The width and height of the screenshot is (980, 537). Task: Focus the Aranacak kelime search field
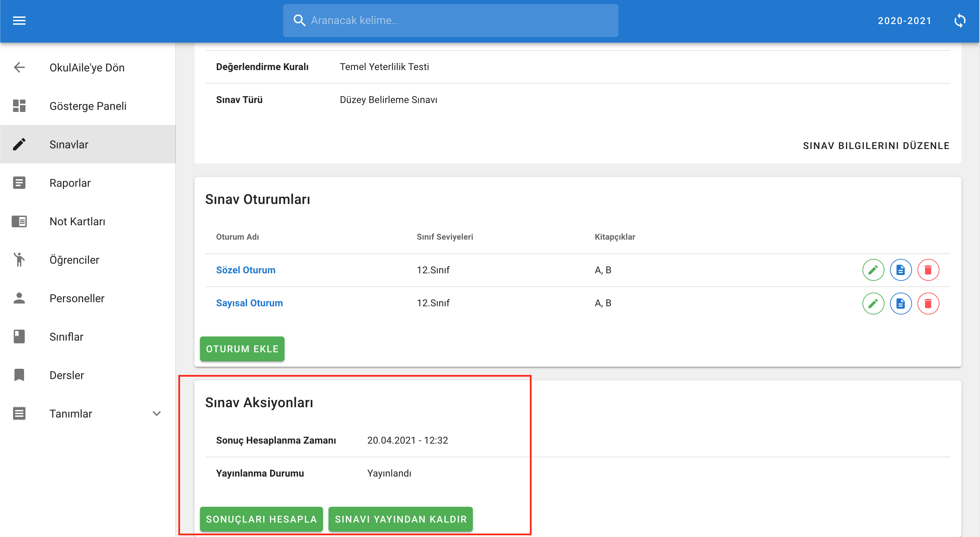pos(450,21)
